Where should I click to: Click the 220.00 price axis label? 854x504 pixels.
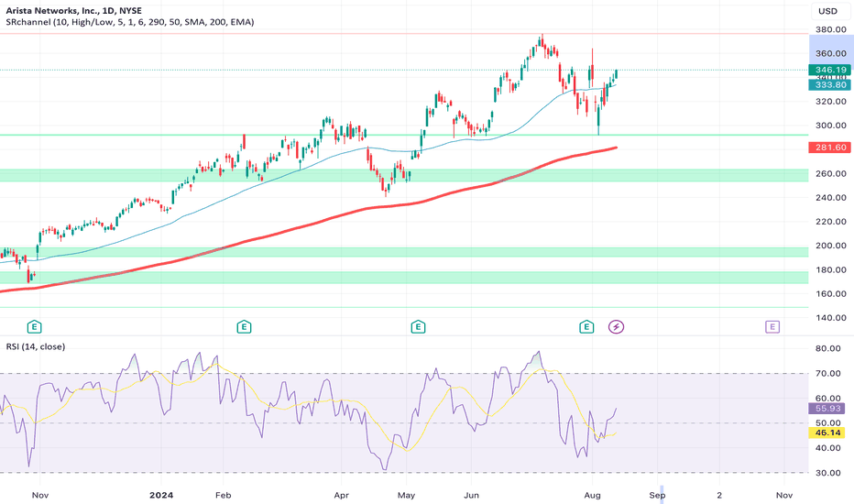click(830, 222)
